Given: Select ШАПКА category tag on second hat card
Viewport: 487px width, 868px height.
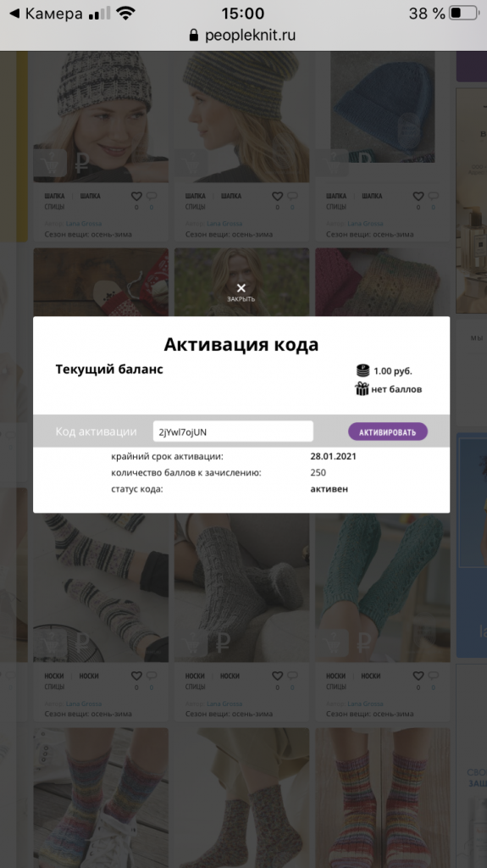Looking at the screenshot, I should coord(196,196).
